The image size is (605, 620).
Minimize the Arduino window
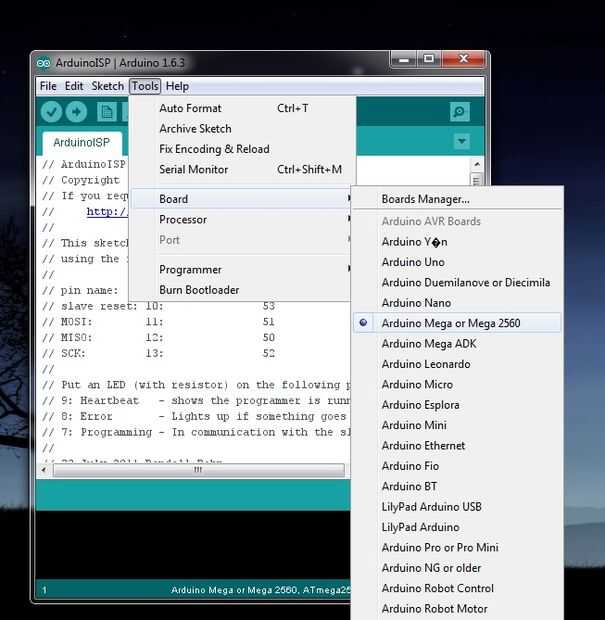pos(403,60)
